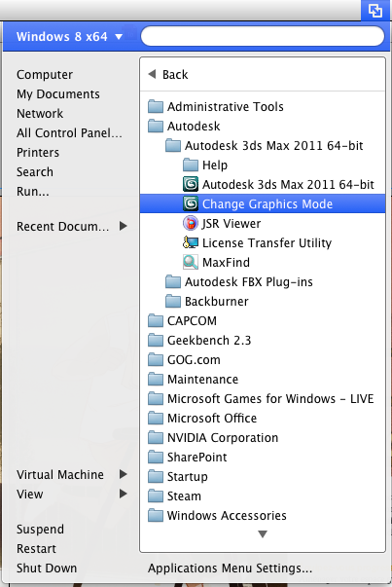
Task: Click the search field at top
Action: [263, 36]
